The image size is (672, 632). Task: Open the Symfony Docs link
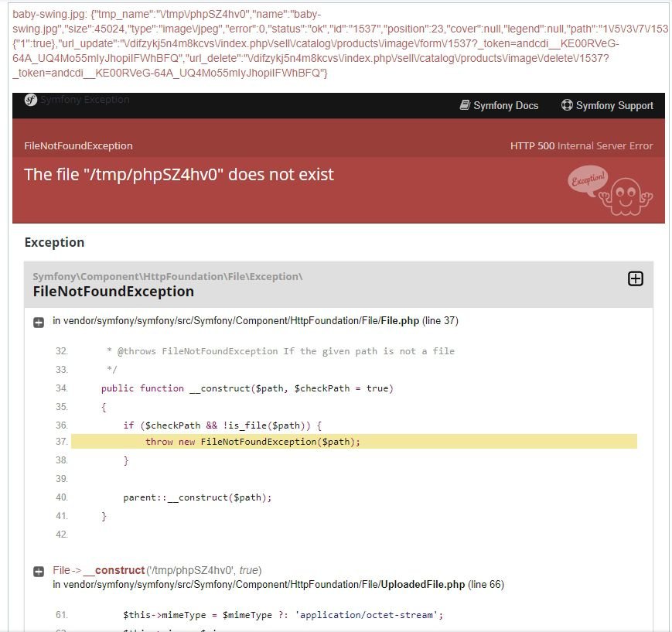pos(499,105)
